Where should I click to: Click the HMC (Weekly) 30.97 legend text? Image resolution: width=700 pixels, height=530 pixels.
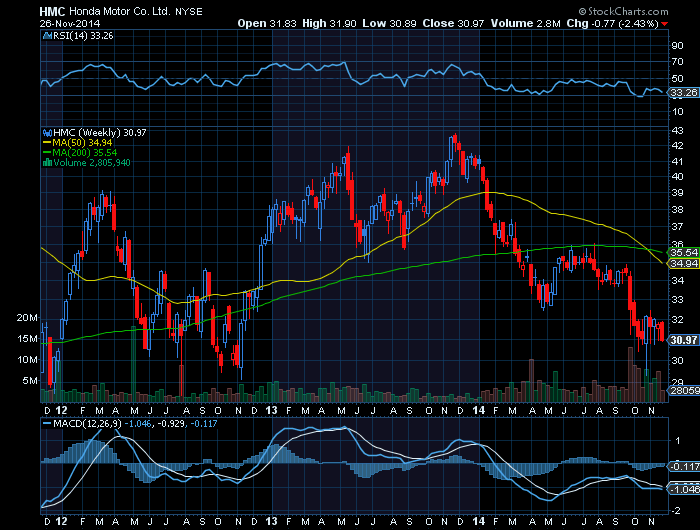pyautogui.click(x=100, y=133)
